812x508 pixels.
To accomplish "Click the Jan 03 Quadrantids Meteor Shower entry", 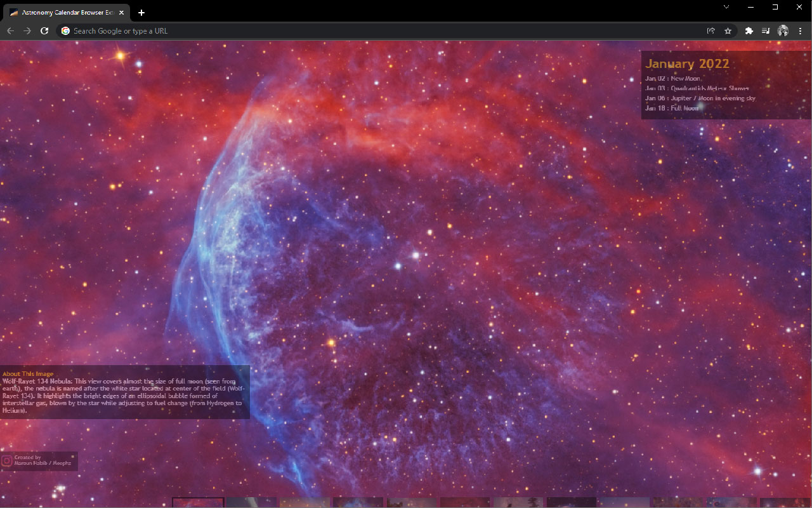I will tap(697, 88).
